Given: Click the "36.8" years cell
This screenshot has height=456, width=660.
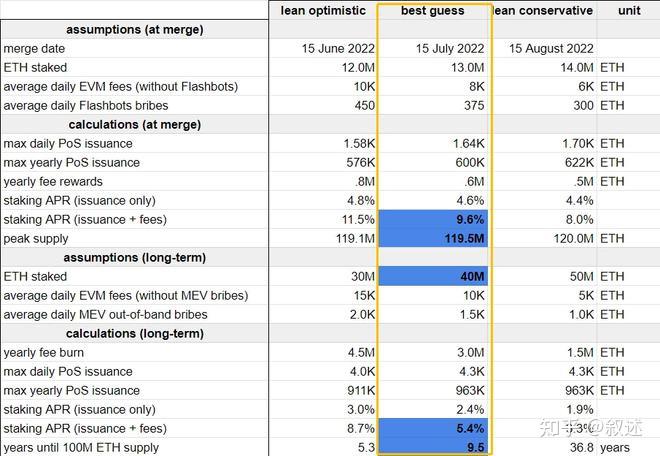Looking at the screenshot, I should (x=580, y=447).
